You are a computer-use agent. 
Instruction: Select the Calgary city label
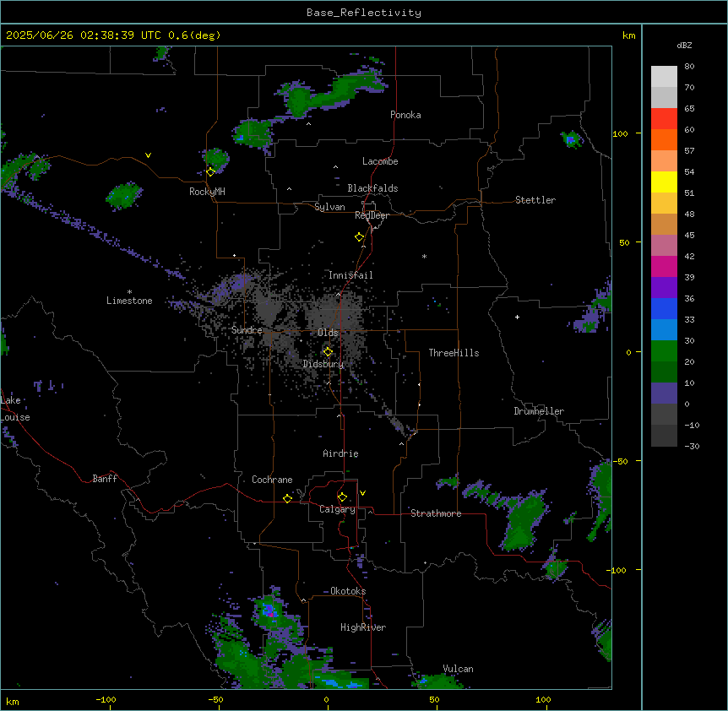pos(337,509)
